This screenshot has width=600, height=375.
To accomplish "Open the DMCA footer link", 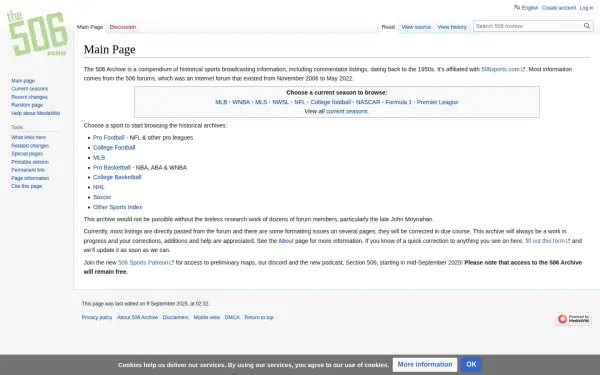I will point(232,318).
